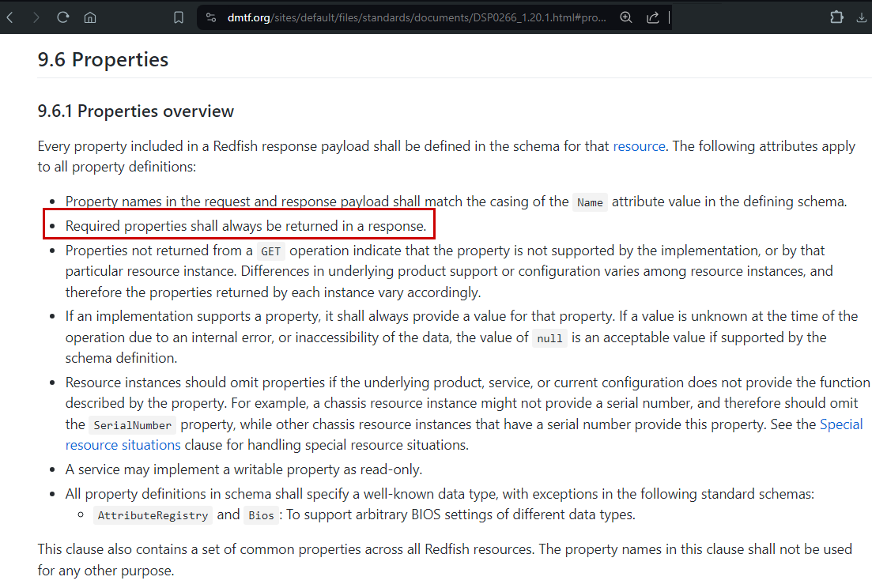
Task: Open the downloads panel
Action: tap(862, 17)
